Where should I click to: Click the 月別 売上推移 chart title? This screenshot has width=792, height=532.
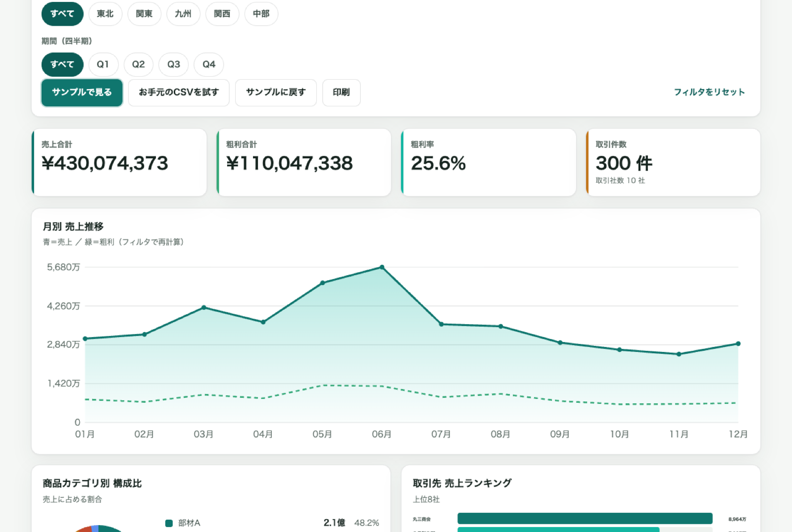pyautogui.click(x=73, y=227)
